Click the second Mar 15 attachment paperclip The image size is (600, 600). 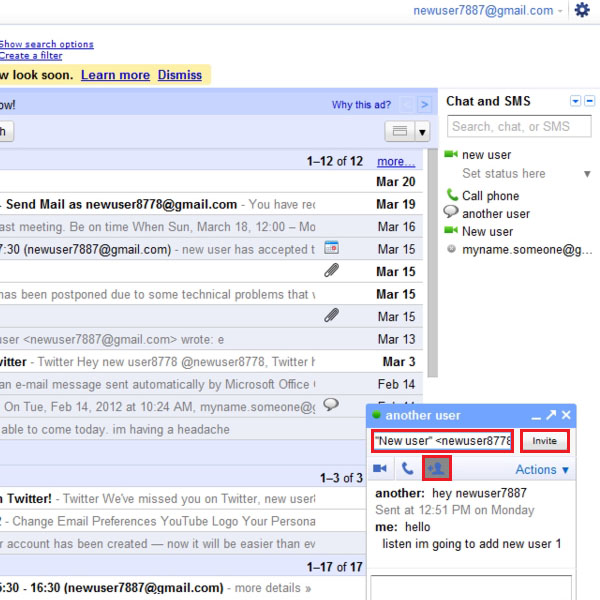pyautogui.click(x=331, y=315)
